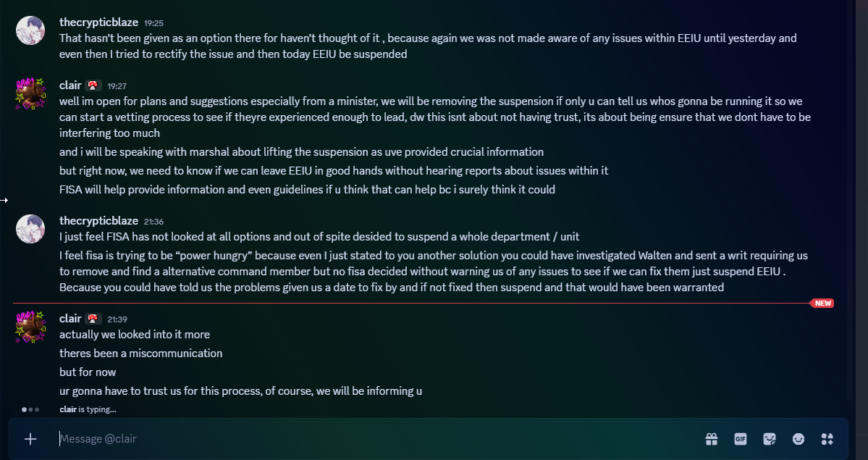
Task: Click clair's badge icon beside 19:27
Action: pyautogui.click(x=93, y=85)
